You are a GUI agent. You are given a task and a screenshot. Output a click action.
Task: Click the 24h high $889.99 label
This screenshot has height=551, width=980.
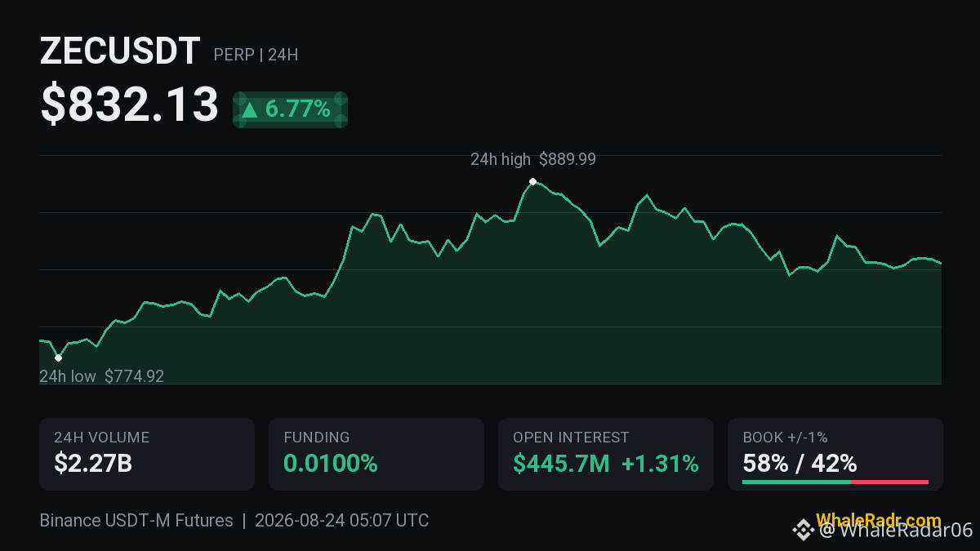coord(533,160)
